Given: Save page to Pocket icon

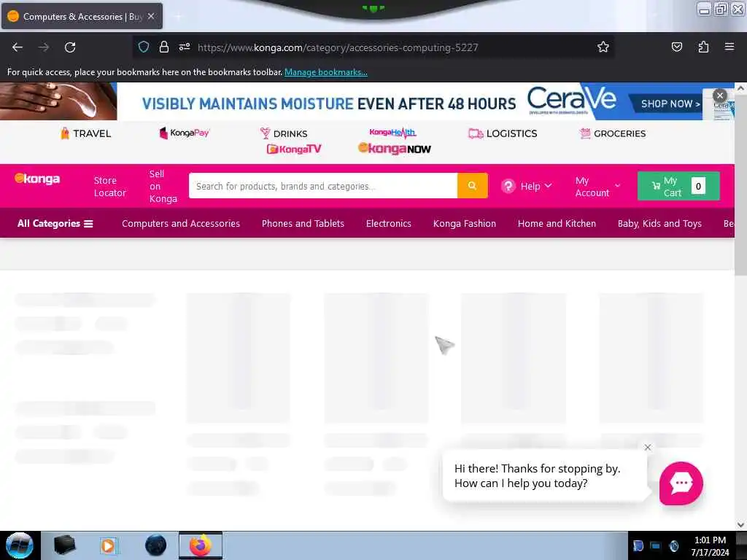Looking at the screenshot, I should point(676,47).
